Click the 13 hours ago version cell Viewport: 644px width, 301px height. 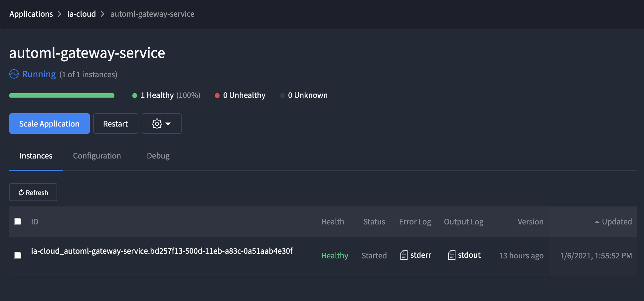click(521, 256)
